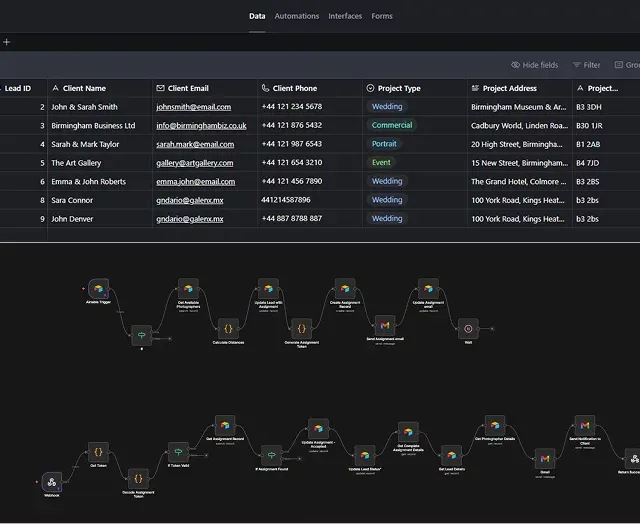Click the Commercial project type tag
Image resolution: width=640 pixels, height=524 pixels.
coord(392,126)
